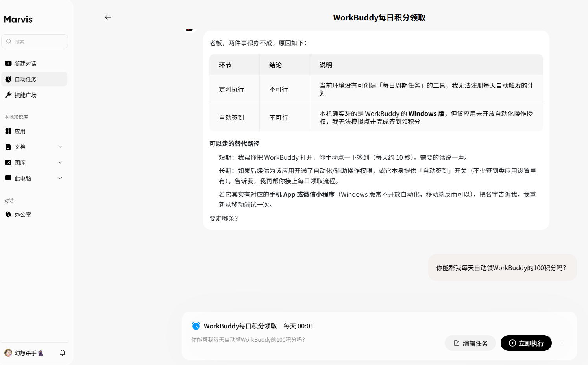Click the 技能广场 wrench icon

click(8, 95)
